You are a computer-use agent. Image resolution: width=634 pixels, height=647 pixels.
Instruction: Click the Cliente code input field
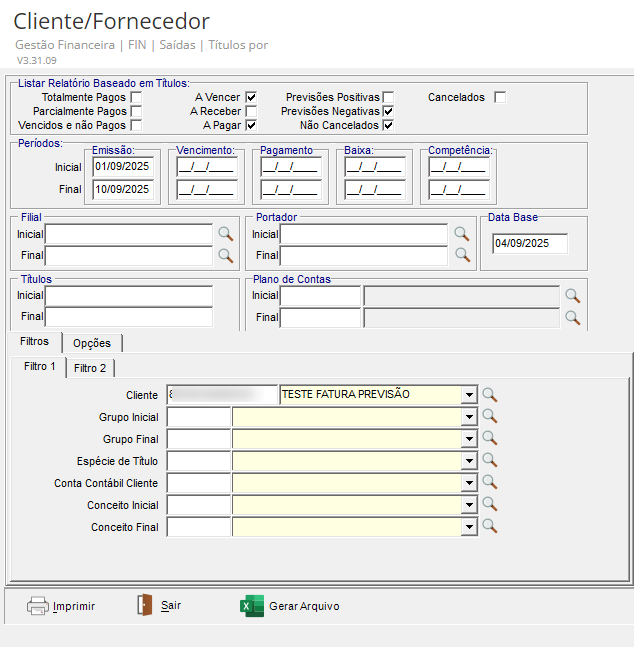coord(222,395)
